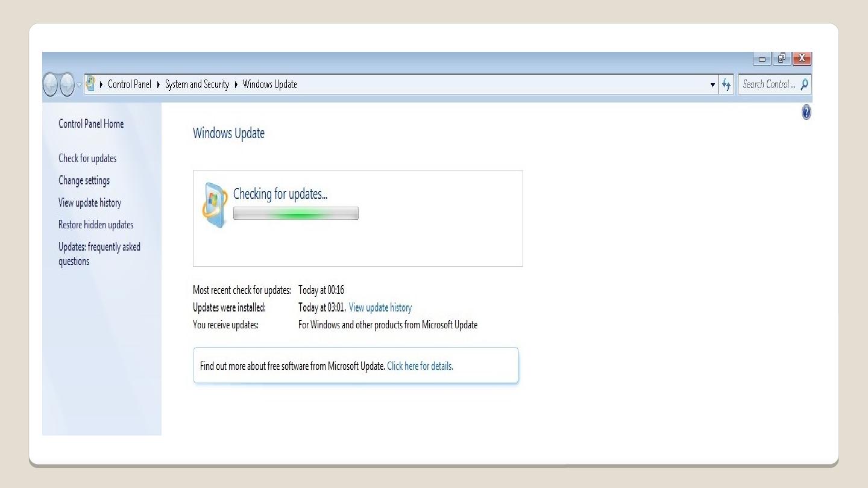Open Change settings in the sidebar

[x=84, y=181]
